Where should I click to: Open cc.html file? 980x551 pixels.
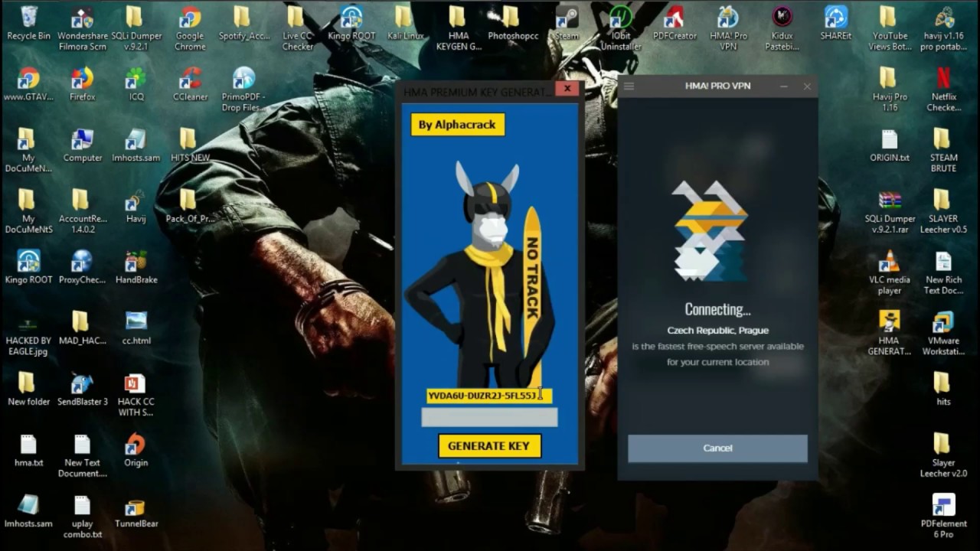[x=136, y=328]
